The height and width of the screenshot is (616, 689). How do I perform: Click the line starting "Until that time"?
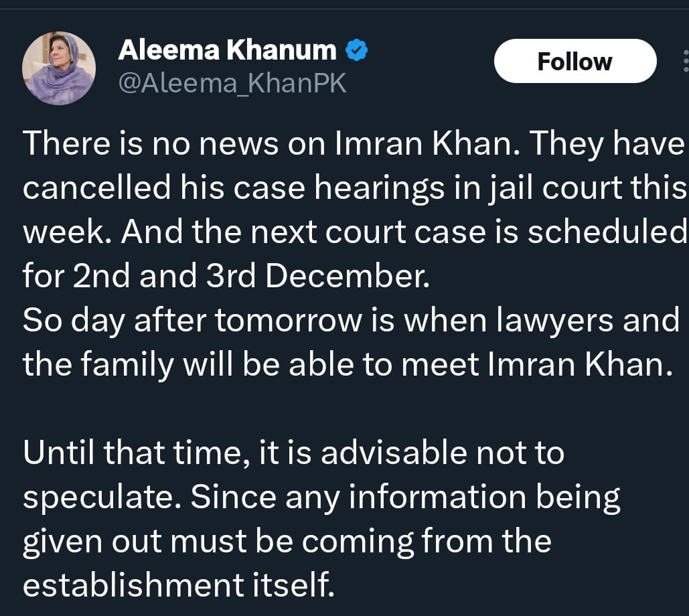coord(293,453)
